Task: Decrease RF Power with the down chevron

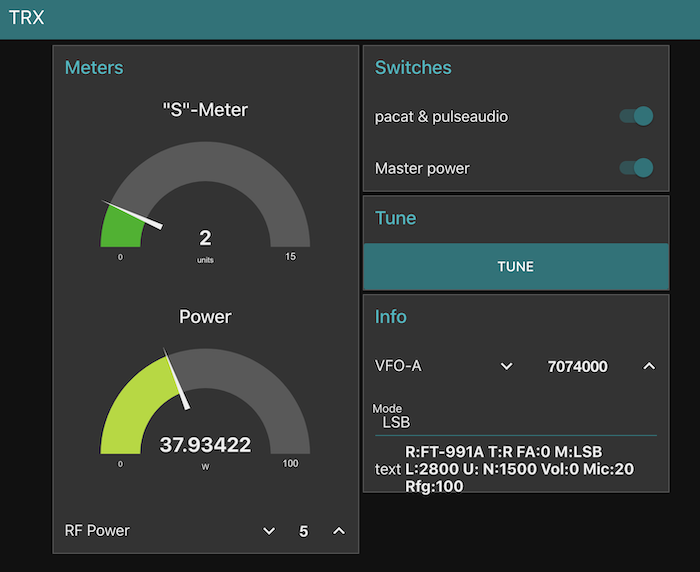Action: (269, 531)
